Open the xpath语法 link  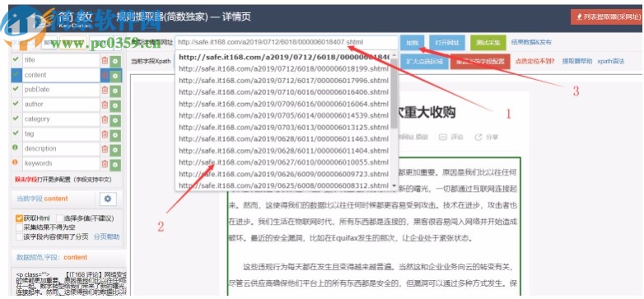(x=611, y=61)
